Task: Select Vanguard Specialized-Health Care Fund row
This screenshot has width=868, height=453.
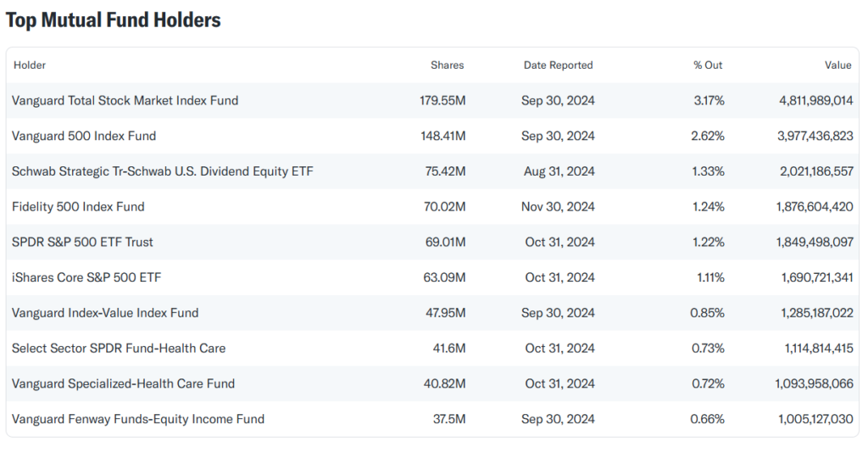Action: [122, 383]
